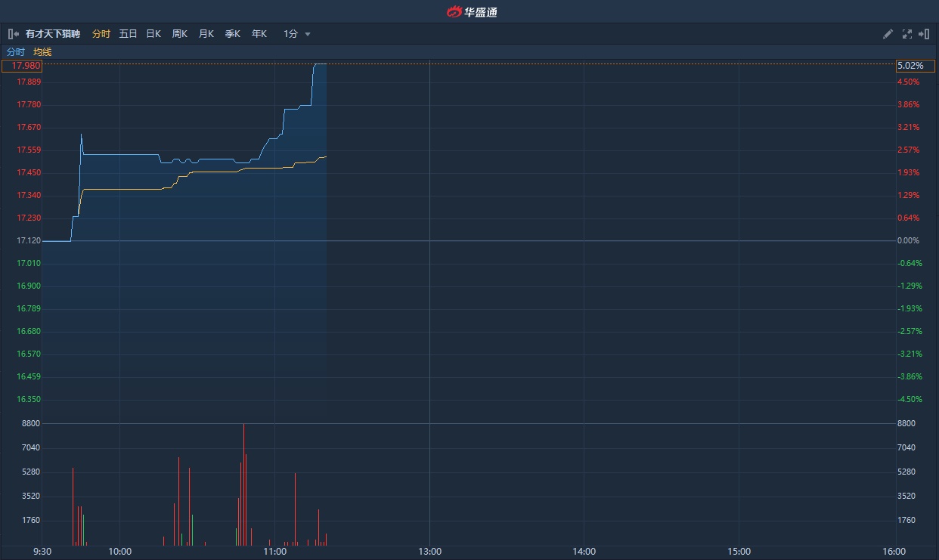Click the 华盛通 logo in title bar
The width and height of the screenshot is (939, 560).
(472, 11)
